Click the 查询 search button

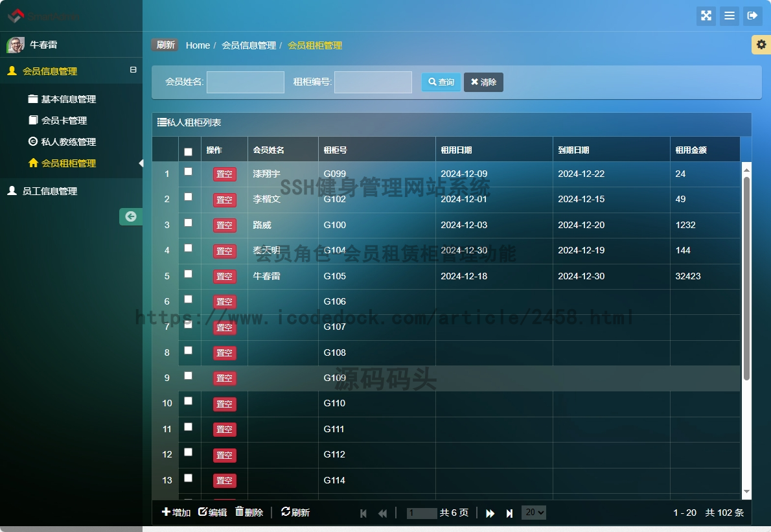pyautogui.click(x=441, y=82)
